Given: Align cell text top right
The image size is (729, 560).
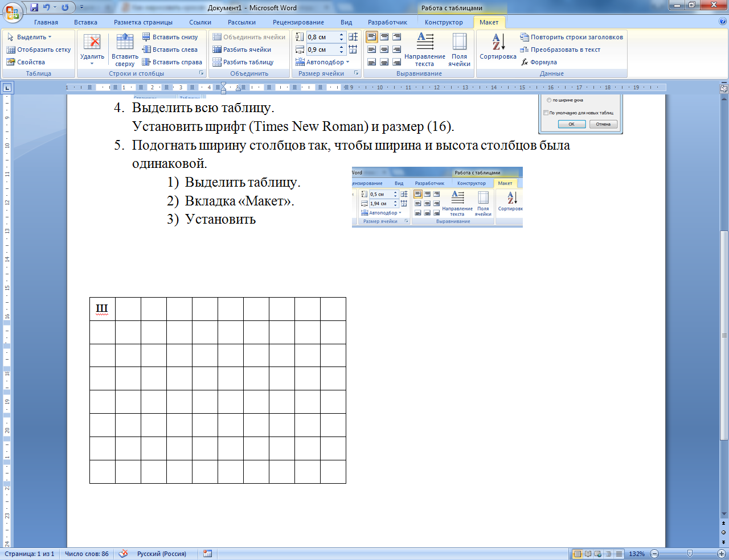Looking at the screenshot, I should click(397, 37).
